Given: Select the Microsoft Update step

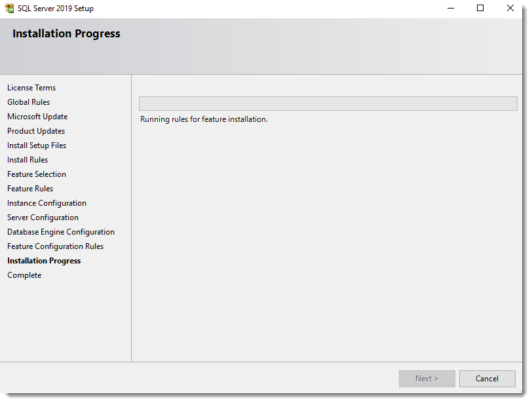Looking at the screenshot, I should (37, 117).
